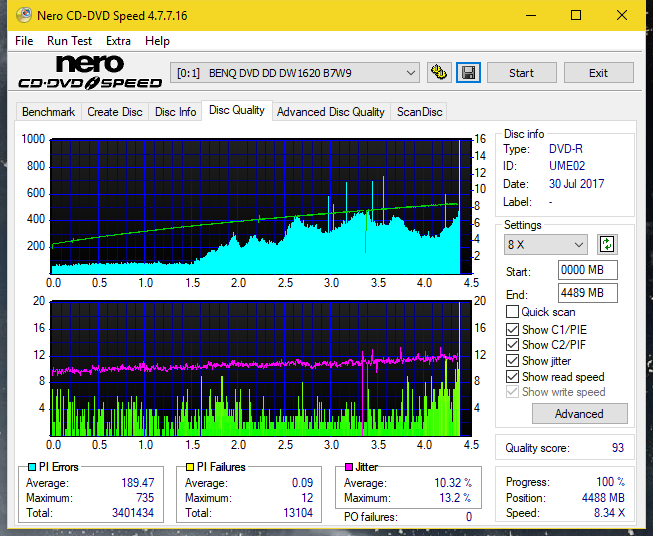Click the Position value 4488 MB

click(603, 498)
